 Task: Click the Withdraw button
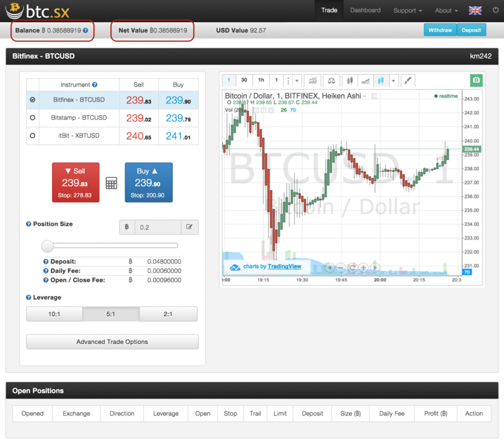pyautogui.click(x=440, y=30)
